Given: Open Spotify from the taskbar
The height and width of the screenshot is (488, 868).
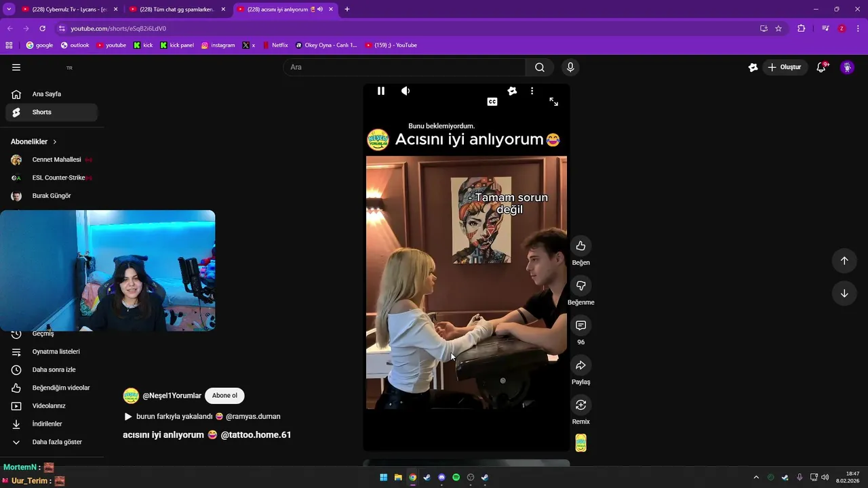Looking at the screenshot, I should click(456, 477).
